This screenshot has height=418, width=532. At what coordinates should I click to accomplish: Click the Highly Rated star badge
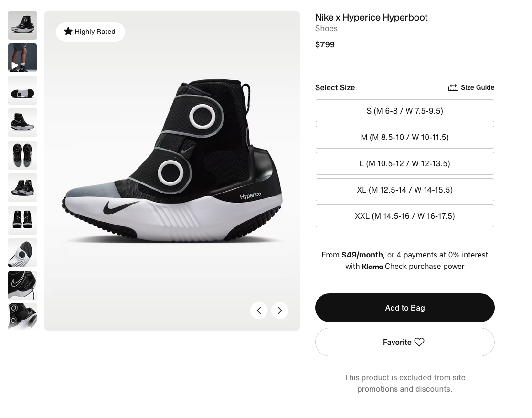click(90, 32)
